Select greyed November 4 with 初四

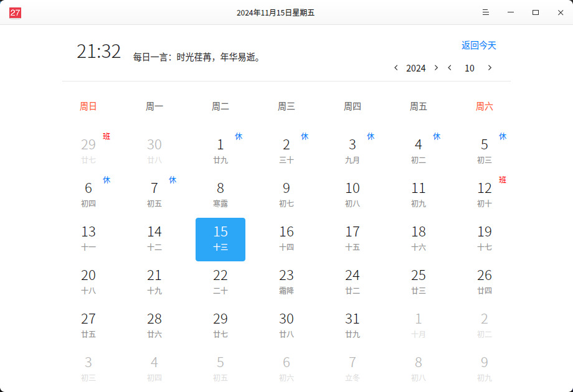tap(154, 370)
